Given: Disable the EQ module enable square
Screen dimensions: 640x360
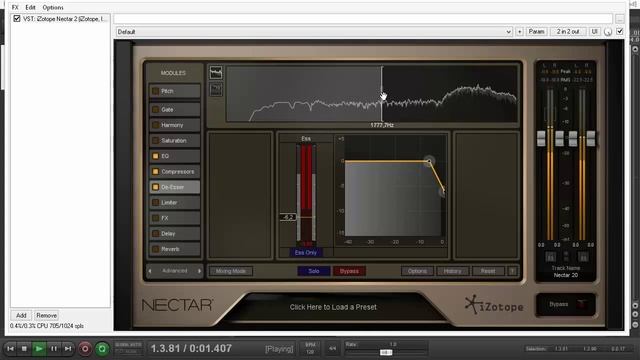Looking at the screenshot, I should click(x=156, y=156).
